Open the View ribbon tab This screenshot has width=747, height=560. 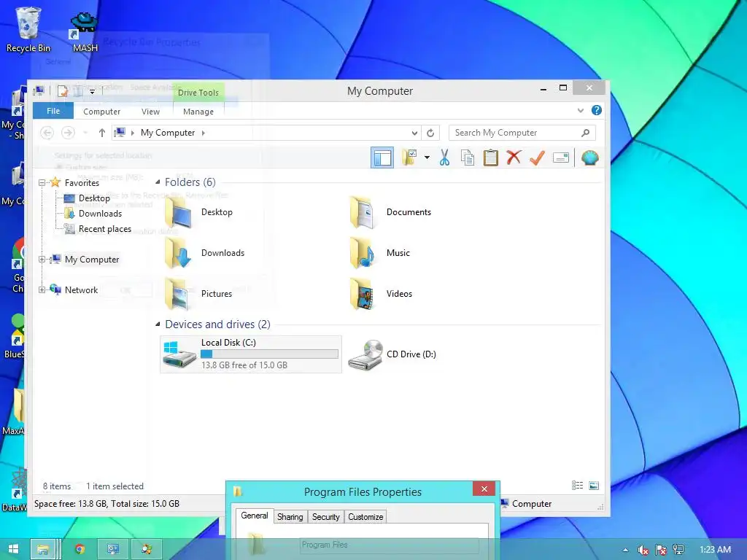150,112
